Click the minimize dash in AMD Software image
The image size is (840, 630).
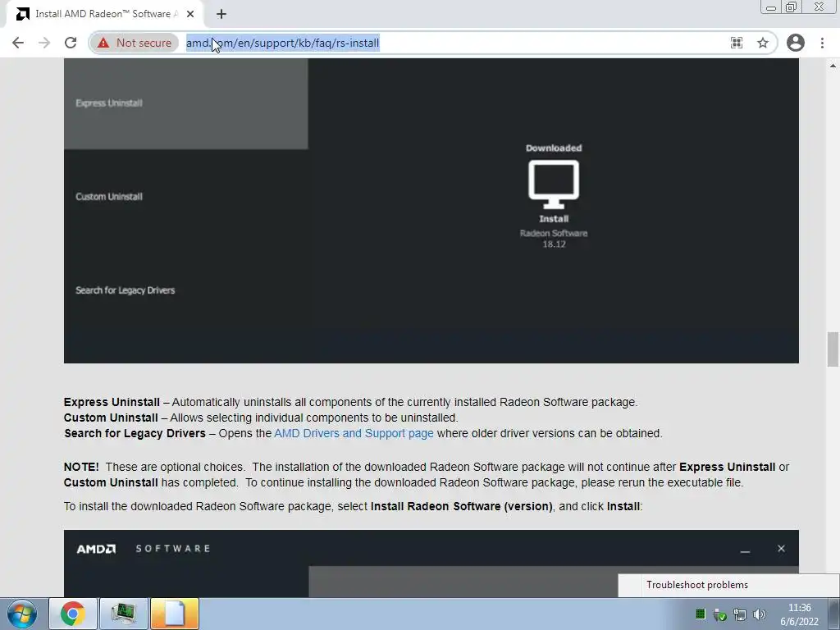(x=745, y=550)
